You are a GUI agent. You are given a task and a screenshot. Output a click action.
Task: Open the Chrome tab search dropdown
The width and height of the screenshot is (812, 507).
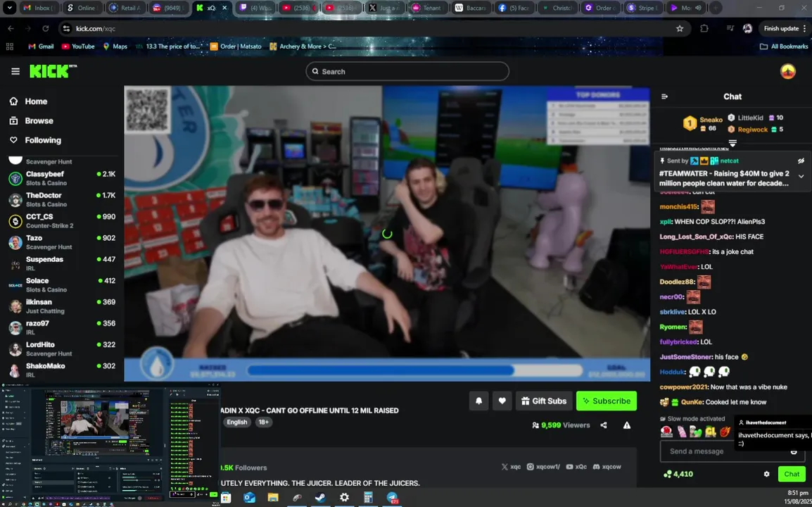tap(9, 8)
